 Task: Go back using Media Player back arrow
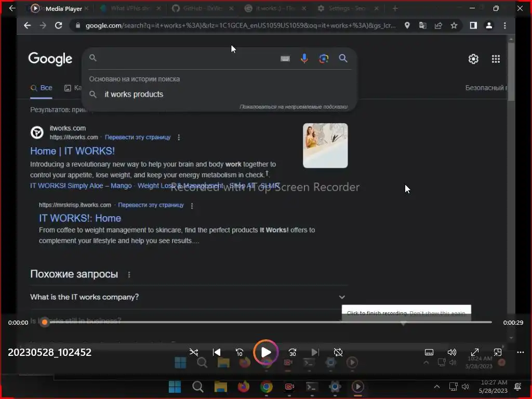[x=12, y=8]
